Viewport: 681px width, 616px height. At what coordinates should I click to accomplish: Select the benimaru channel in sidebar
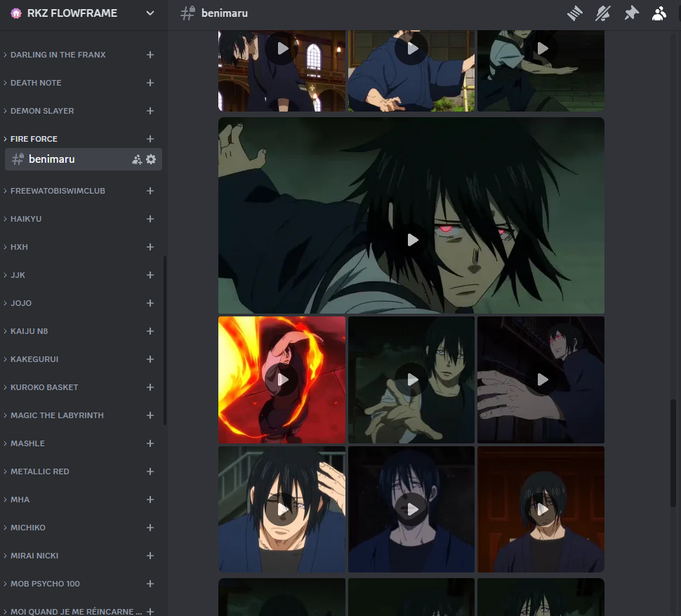pos(84,159)
